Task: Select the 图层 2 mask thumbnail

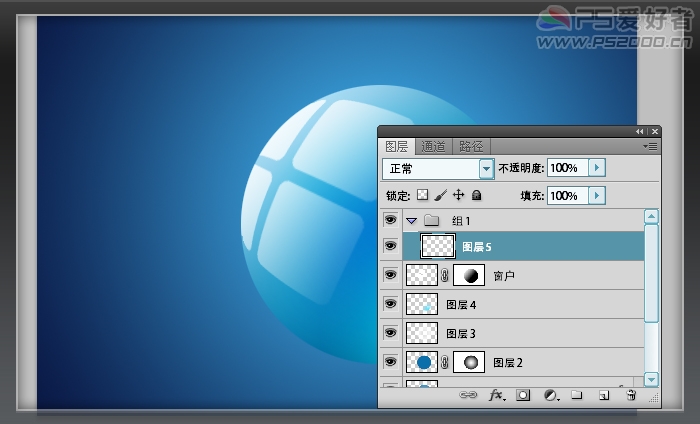Action: pyautogui.click(x=469, y=362)
